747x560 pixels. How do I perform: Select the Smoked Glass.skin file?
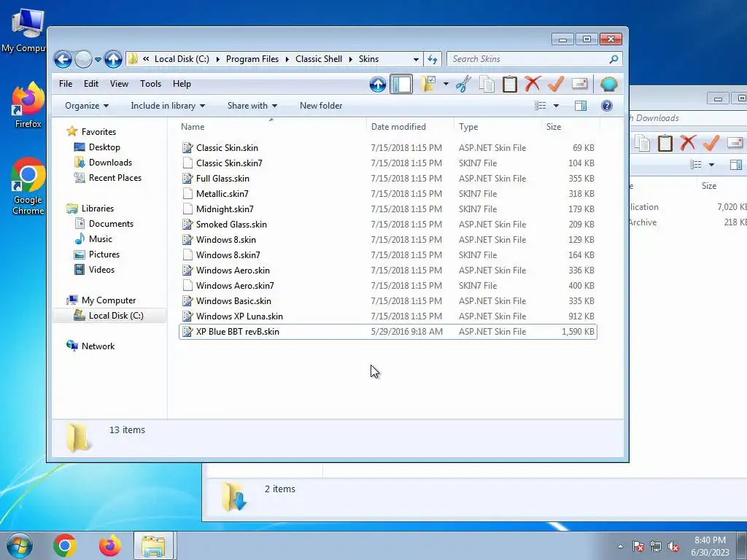pos(388,225)
